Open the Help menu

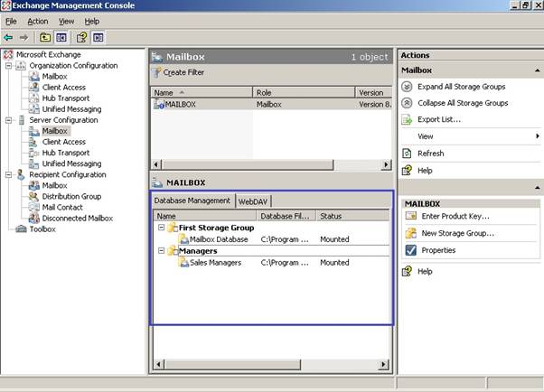[92, 21]
